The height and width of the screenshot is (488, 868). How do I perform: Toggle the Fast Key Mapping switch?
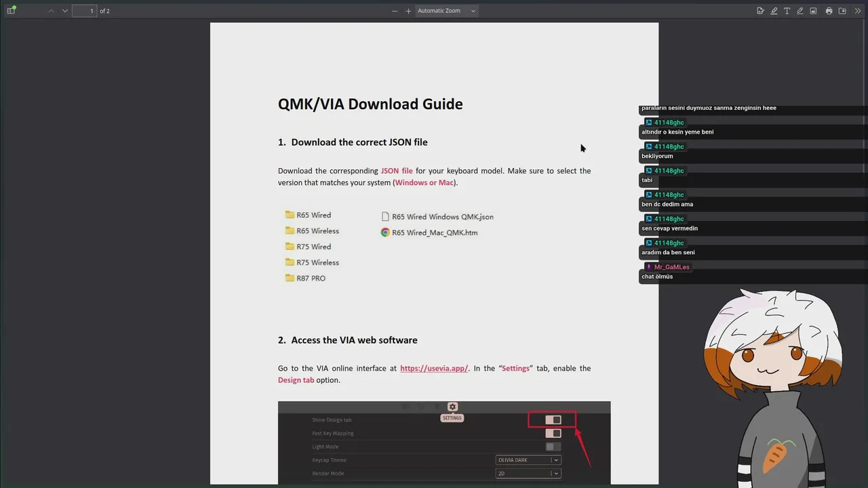tap(553, 434)
